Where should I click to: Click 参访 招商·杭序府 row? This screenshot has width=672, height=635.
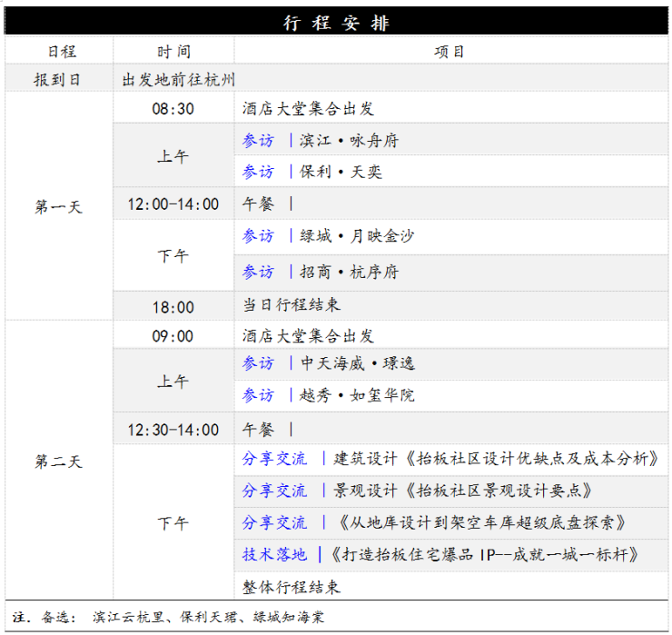tap(450, 273)
